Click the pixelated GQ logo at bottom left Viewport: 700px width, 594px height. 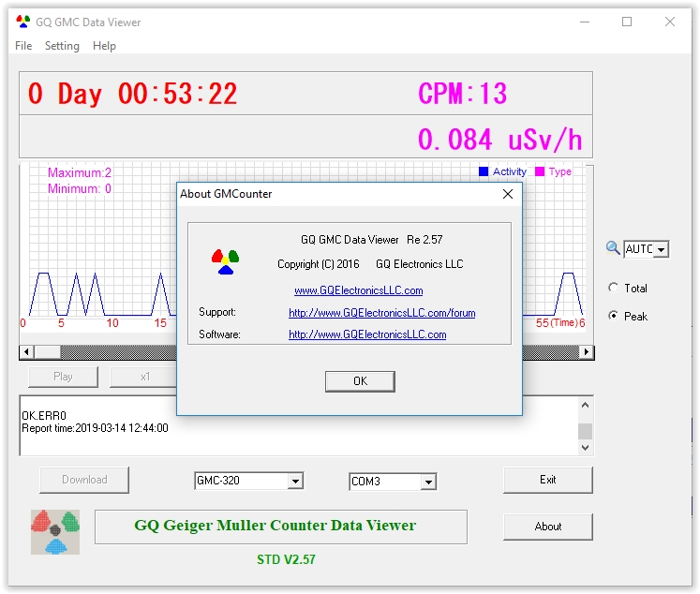pyautogui.click(x=55, y=532)
